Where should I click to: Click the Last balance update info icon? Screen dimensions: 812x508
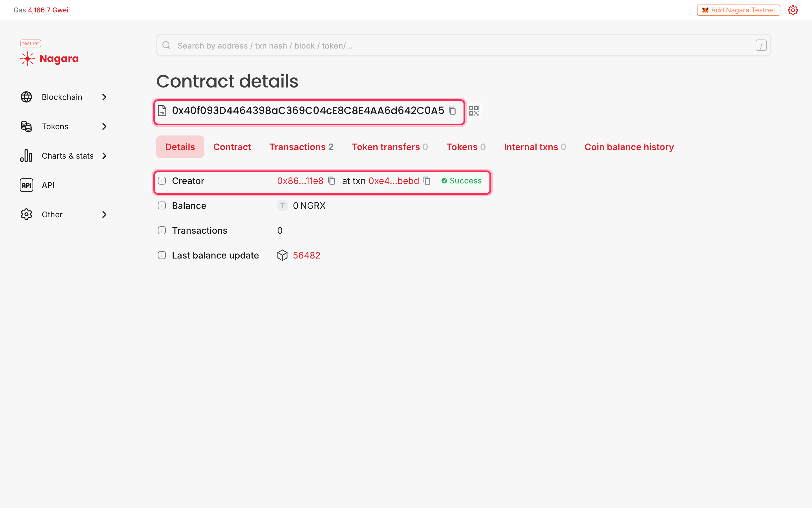(162, 255)
